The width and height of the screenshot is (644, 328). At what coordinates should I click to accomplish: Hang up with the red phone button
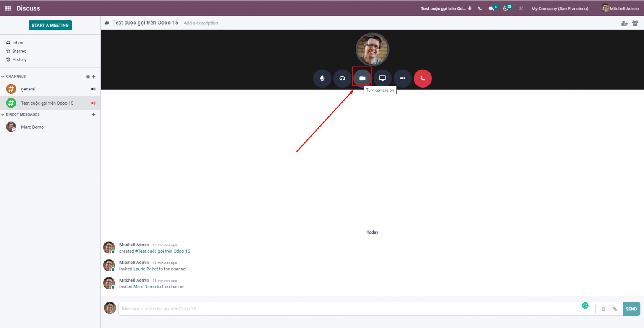coord(423,78)
